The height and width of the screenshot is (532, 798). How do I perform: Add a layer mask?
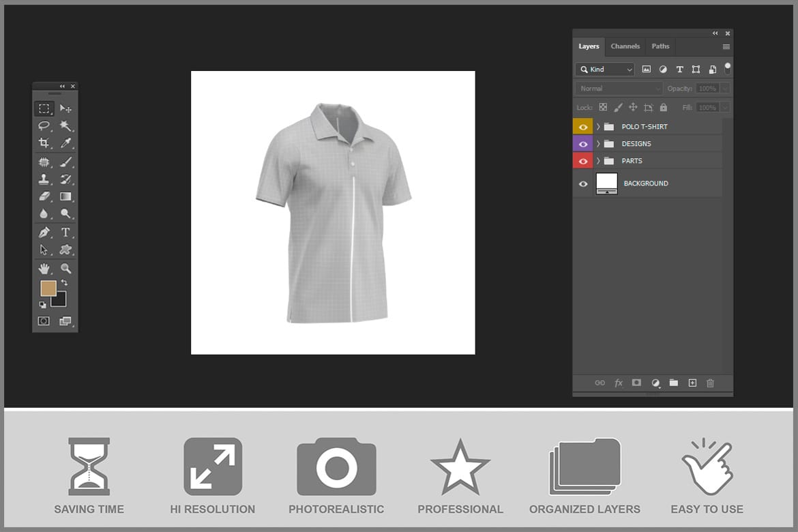636,383
